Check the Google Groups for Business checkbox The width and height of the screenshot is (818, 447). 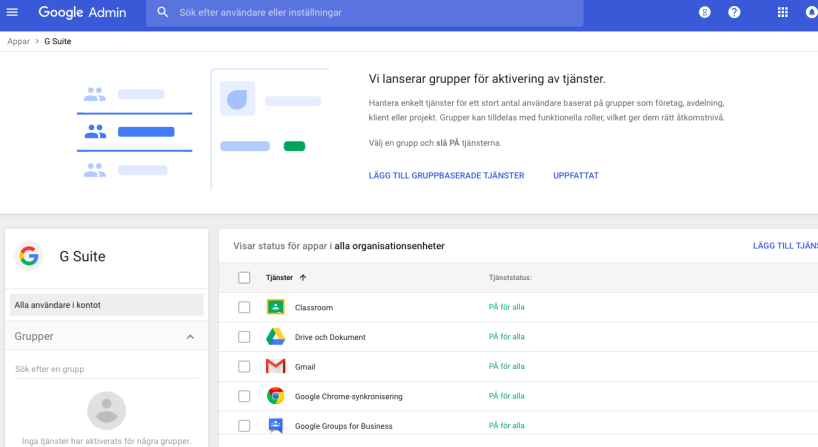pos(244,426)
